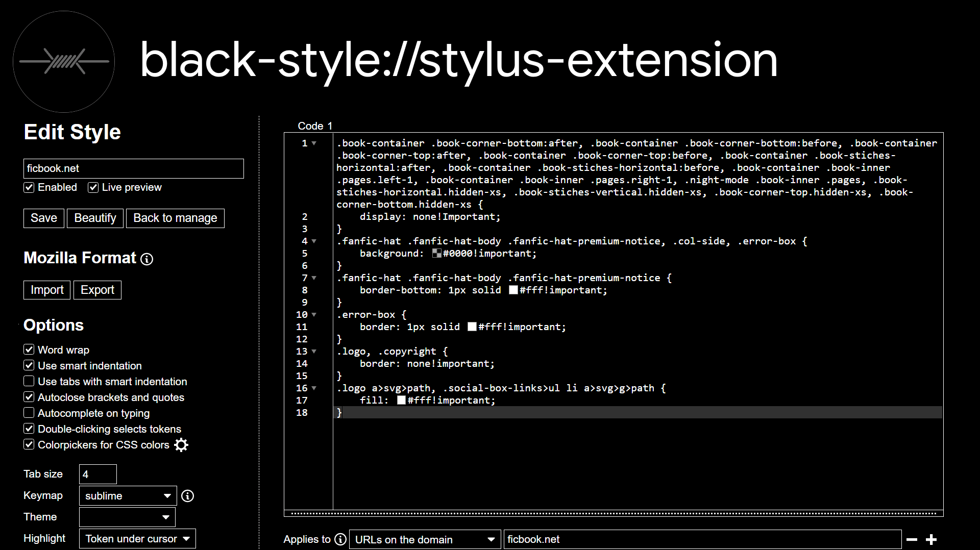Open the Theme dropdown
This screenshot has width=980, height=550.
(x=127, y=517)
